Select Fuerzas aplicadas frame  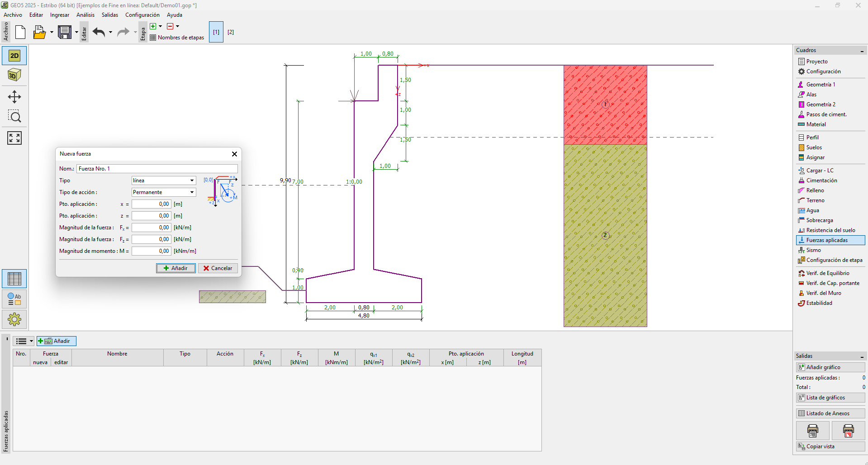pyautogui.click(x=830, y=240)
